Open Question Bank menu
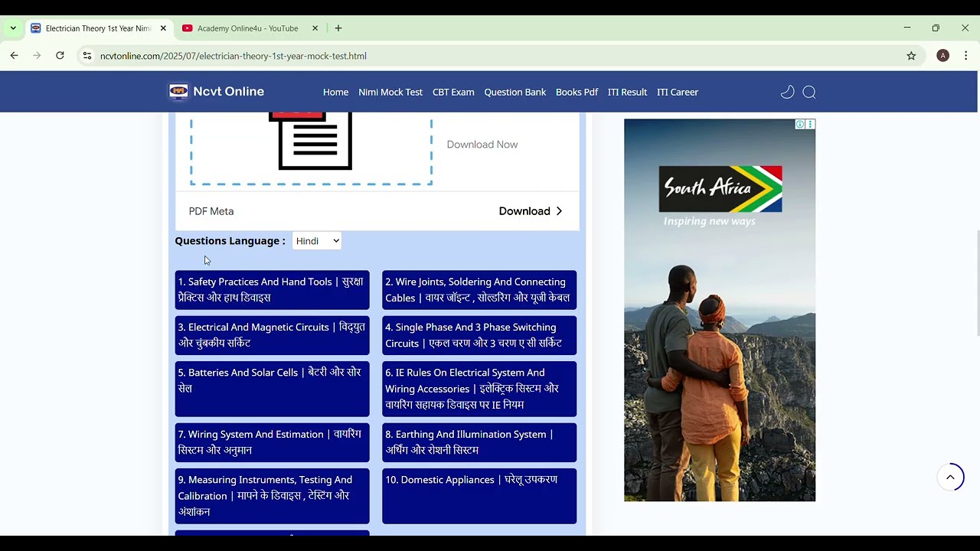980x551 pixels. point(515,92)
